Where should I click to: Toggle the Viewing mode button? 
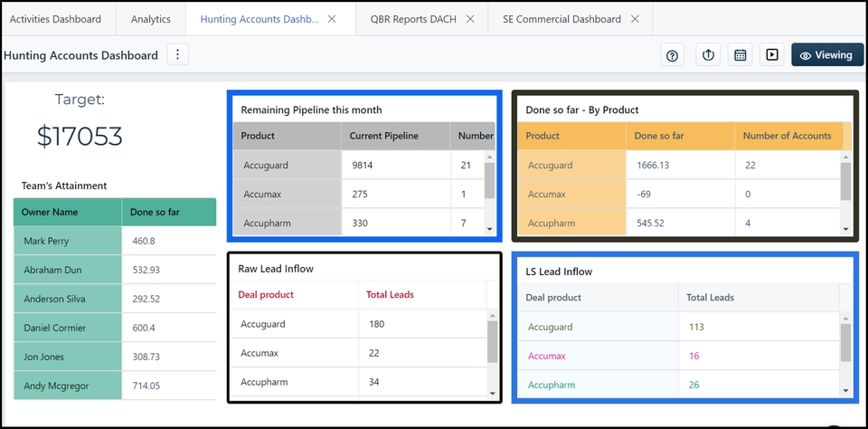[x=827, y=55]
